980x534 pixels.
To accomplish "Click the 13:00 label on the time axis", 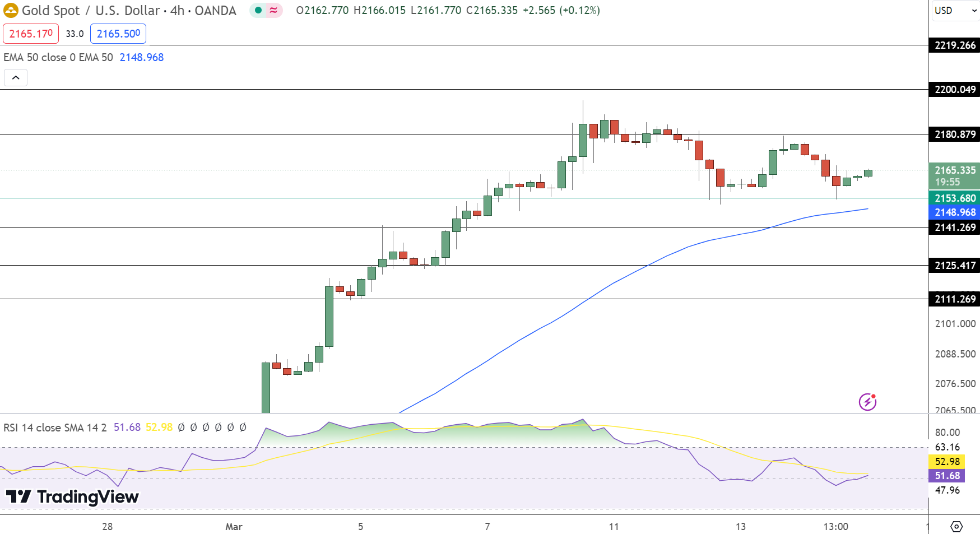I will [x=837, y=527].
